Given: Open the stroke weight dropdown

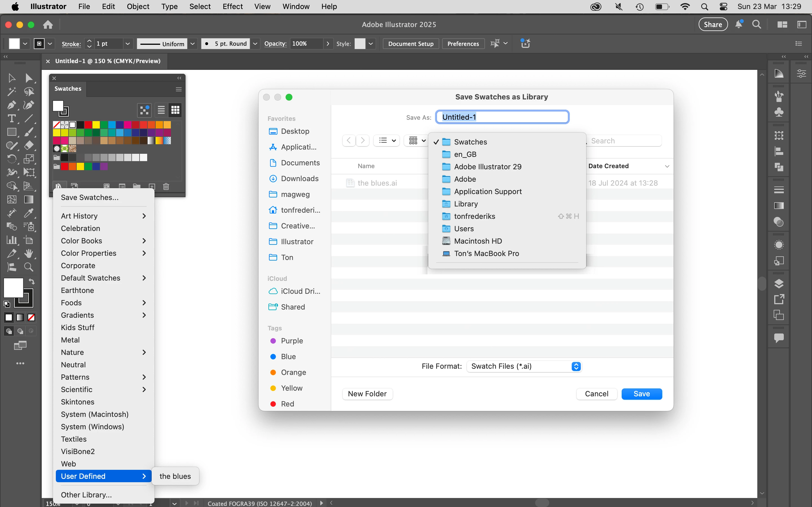Looking at the screenshot, I should click(127, 44).
